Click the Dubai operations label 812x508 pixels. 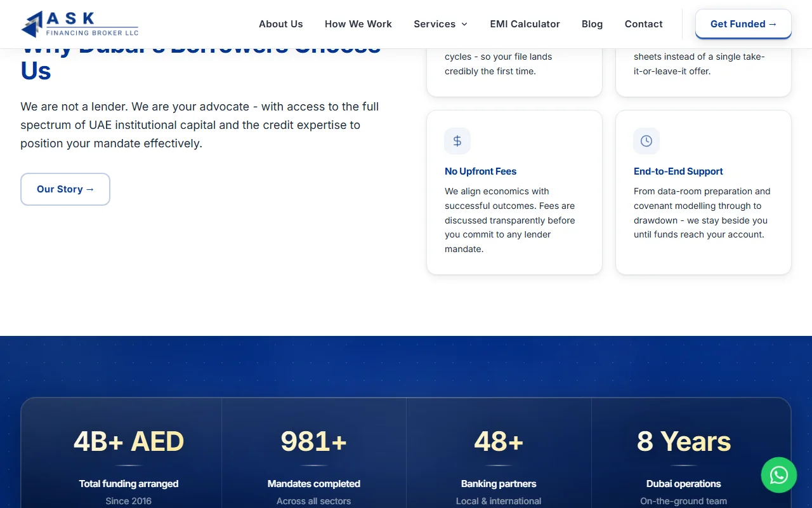pyautogui.click(x=684, y=484)
